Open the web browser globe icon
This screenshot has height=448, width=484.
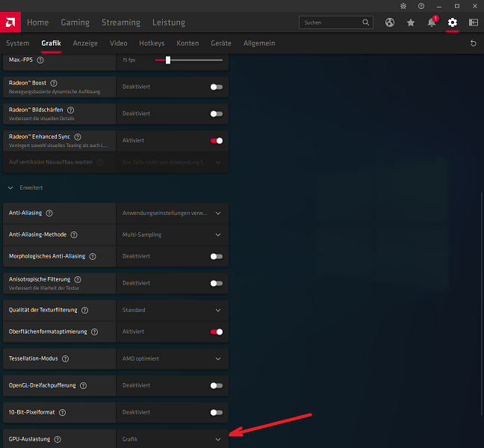(390, 22)
